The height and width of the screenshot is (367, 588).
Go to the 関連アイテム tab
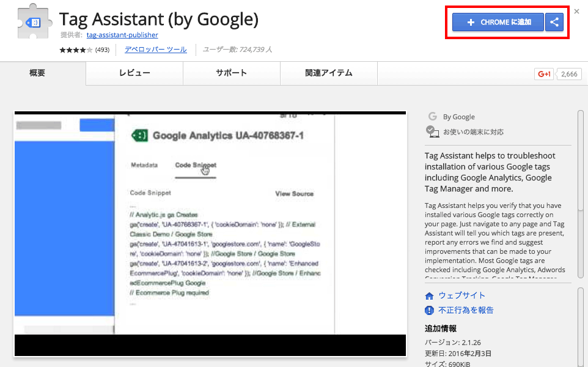tap(329, 73)
